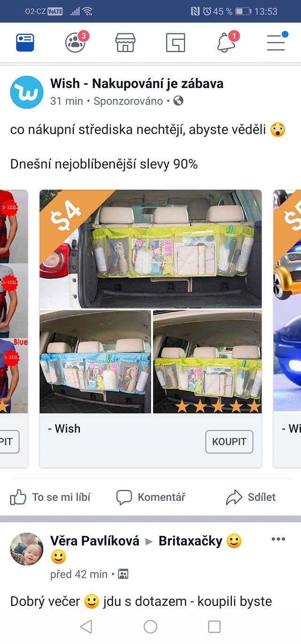301x644 pixels.
Task: Tap the Android home circle button
Action: (150, 626)
